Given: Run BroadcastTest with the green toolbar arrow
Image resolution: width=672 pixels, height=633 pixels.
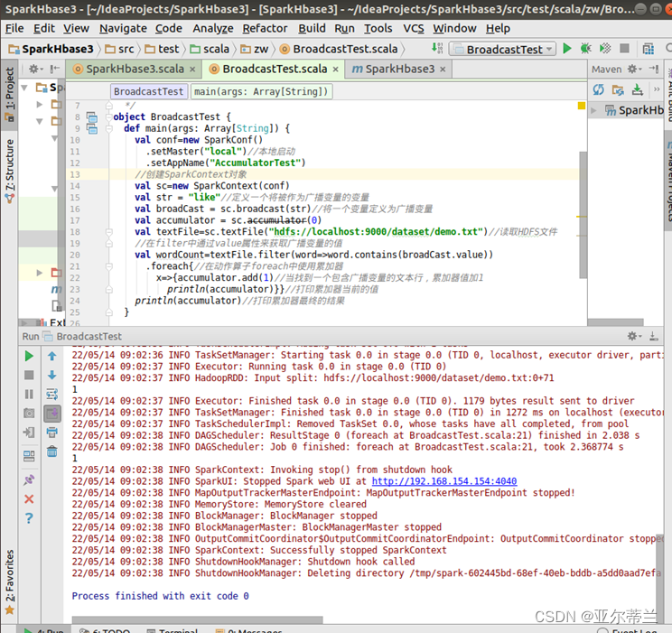Looking at the screenshot, I should tap(567, 49).
